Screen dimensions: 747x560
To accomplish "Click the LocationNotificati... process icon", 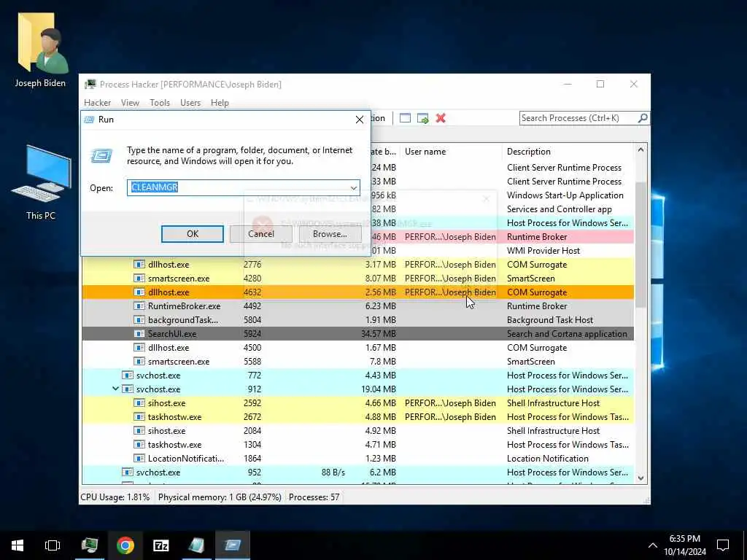I will (139, 459).
